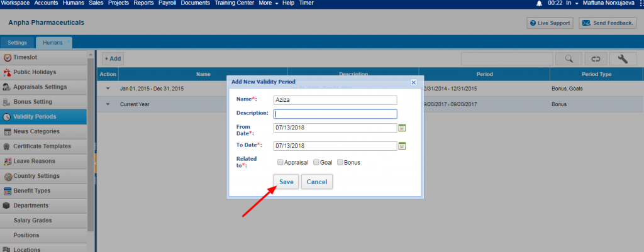Sort by the Name column header
644x252 pixels.
(x=203, y=74)
